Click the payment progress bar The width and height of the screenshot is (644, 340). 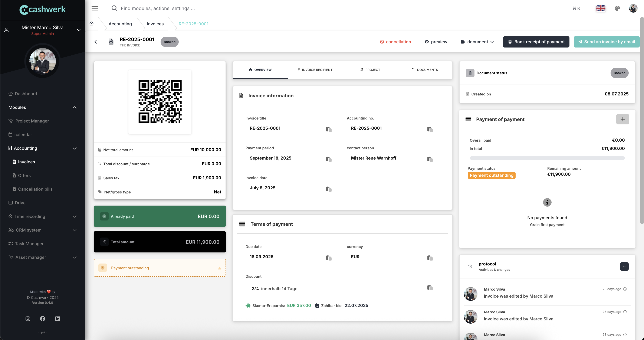(547, 158)
